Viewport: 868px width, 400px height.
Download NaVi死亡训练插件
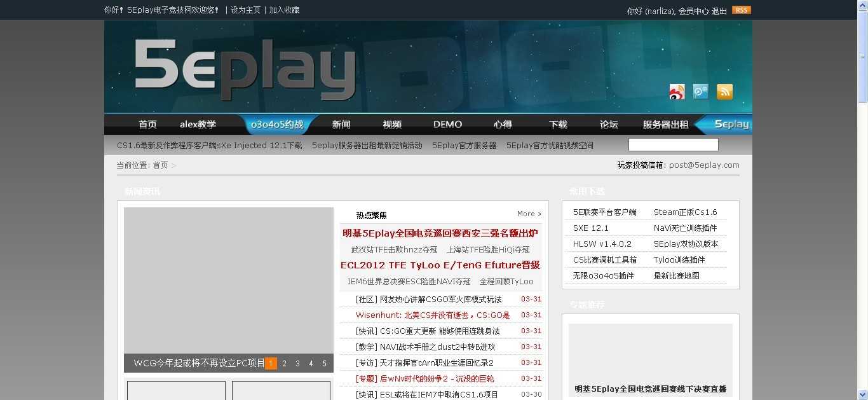pos(685,228)
